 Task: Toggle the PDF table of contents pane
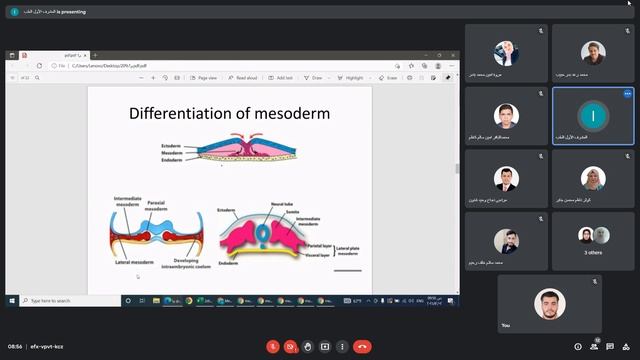coord(12,78)
